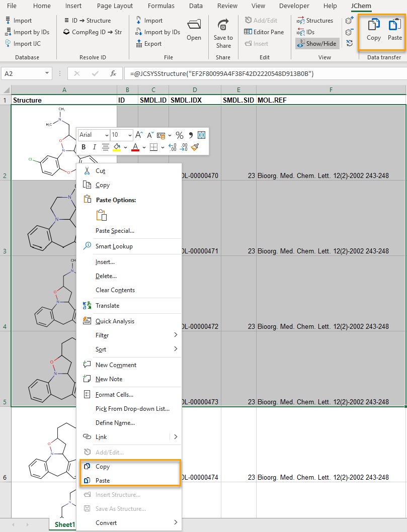Open the Editor Pane
407x532 pixels.
click(x=264, y=32)
